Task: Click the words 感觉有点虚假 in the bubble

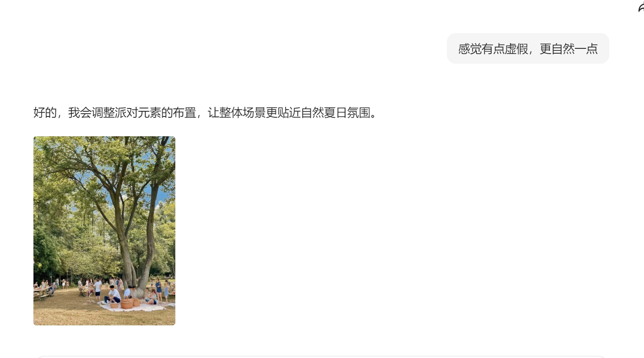Action: pyautogui.click(x=493, y=49)
